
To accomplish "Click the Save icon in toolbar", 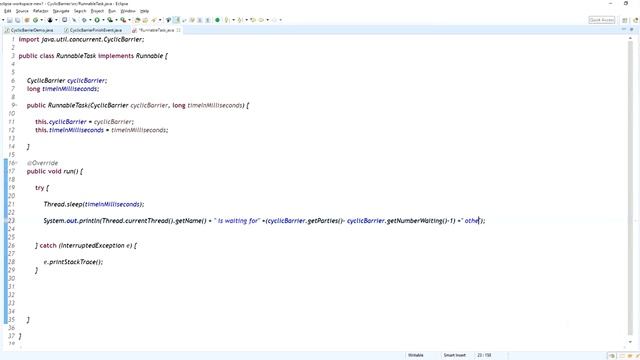I will click(x=9, y=20).
